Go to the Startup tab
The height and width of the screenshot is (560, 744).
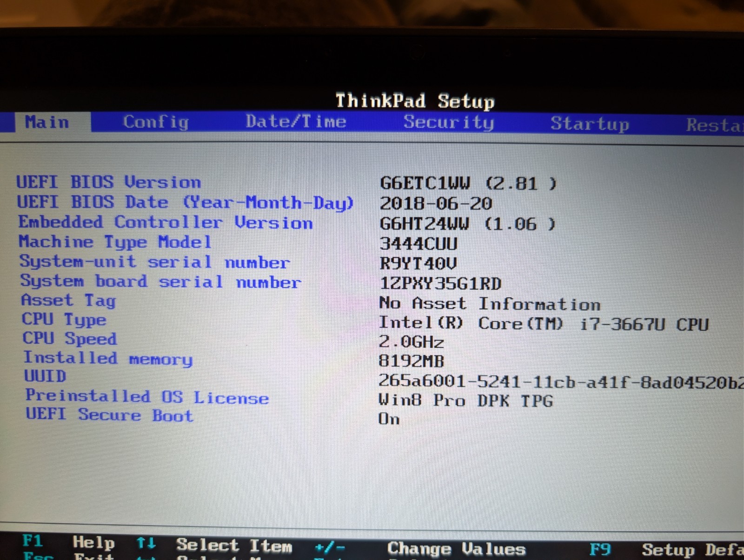[x=590, y=124]
